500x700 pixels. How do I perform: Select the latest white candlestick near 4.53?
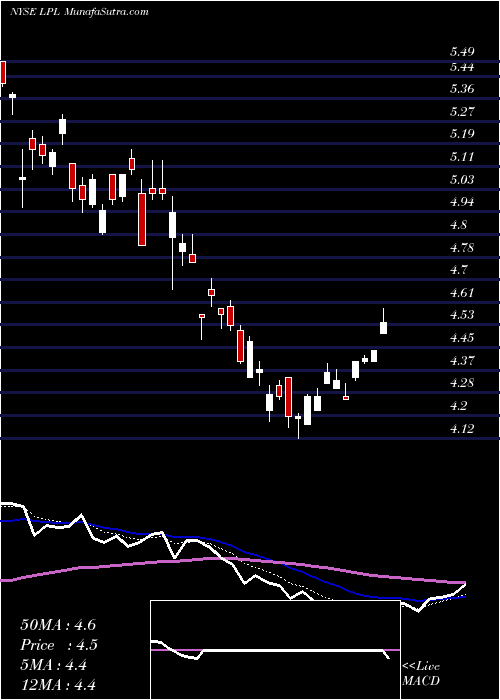[383, 321]
